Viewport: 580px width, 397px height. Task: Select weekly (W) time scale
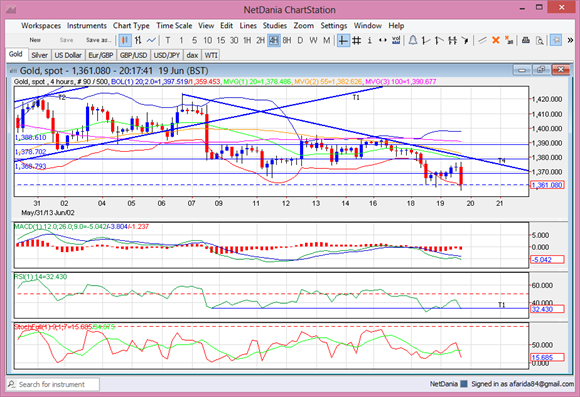313,40
